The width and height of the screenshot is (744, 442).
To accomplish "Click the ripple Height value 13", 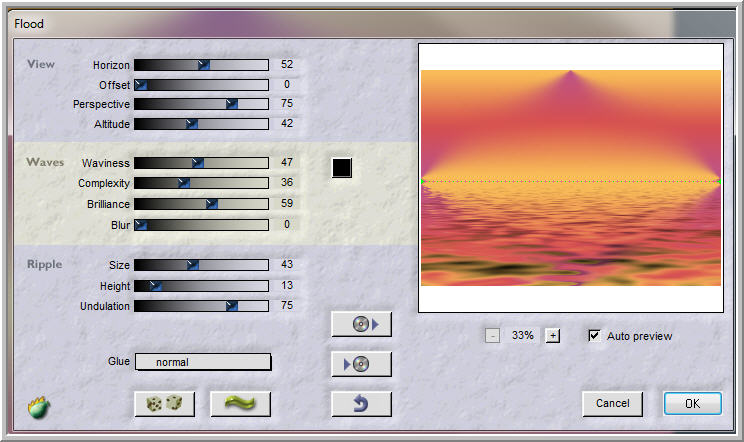I will coord(287,285).
